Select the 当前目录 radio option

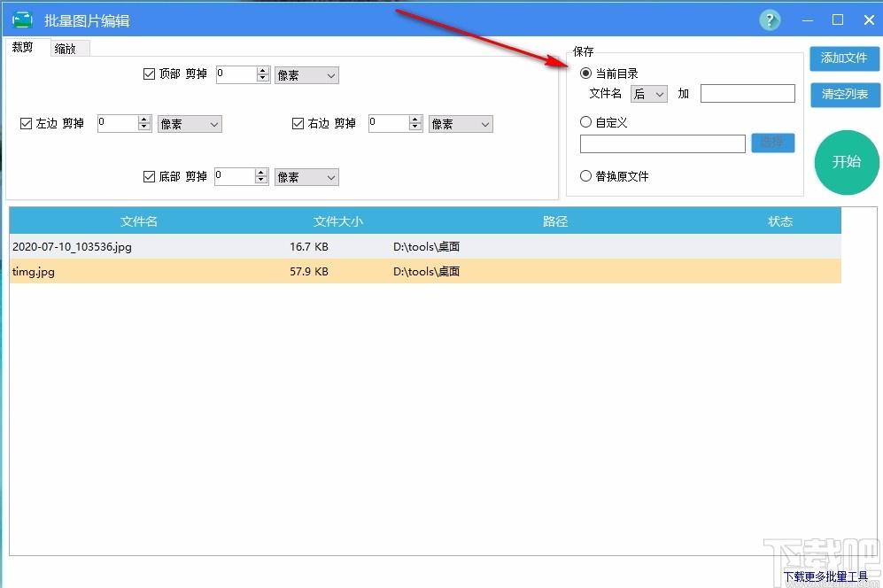(x=585, y=73)
